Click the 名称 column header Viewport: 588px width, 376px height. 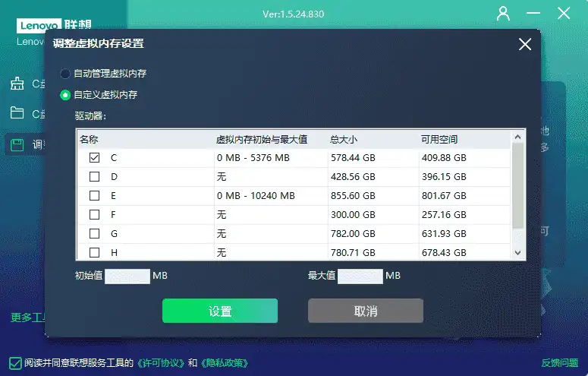pyautogui.click(x=89, y=140)
